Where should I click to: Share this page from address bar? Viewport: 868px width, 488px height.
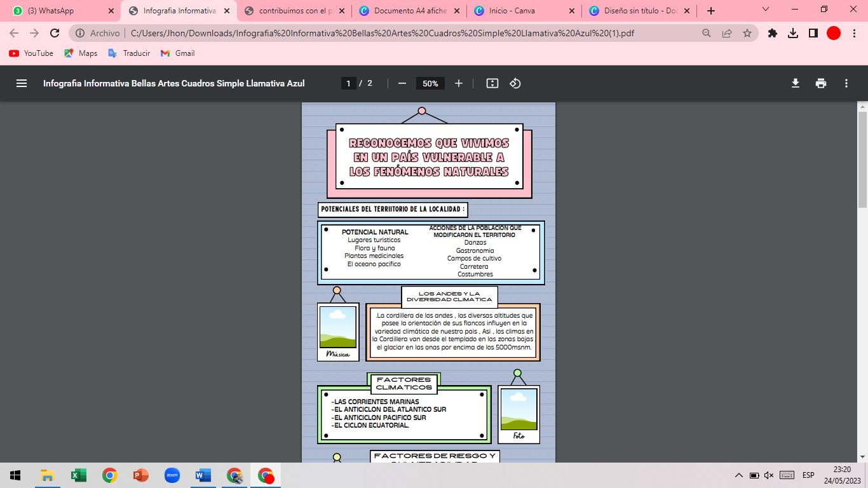[727, 33]
